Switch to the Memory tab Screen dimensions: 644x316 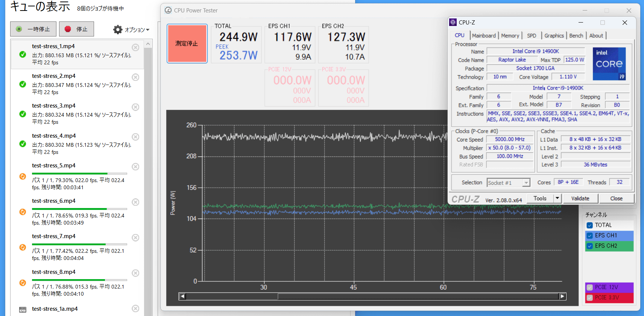tap(510, 36)
